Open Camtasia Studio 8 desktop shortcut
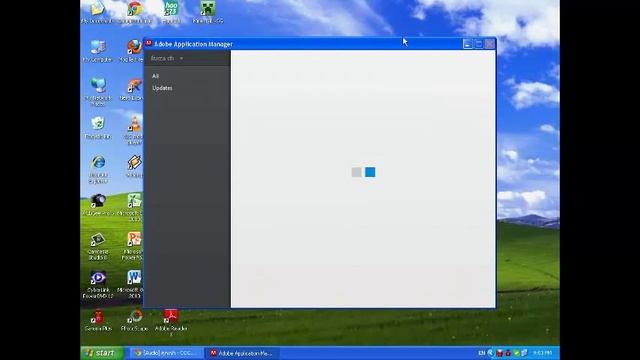 98,246
